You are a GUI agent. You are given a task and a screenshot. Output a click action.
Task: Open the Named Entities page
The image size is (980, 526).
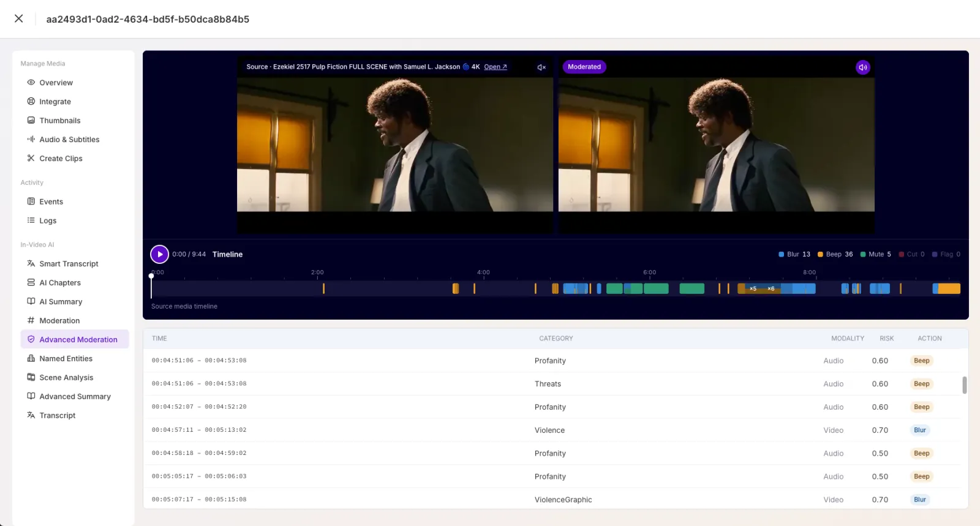(66, 359)
